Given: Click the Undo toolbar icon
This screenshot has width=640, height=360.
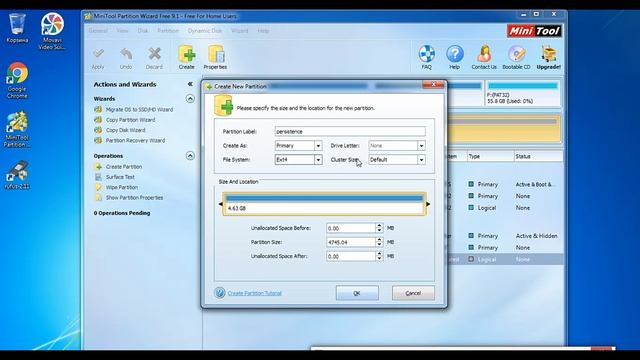Looking at the screenshot, I should coord(126,58).
